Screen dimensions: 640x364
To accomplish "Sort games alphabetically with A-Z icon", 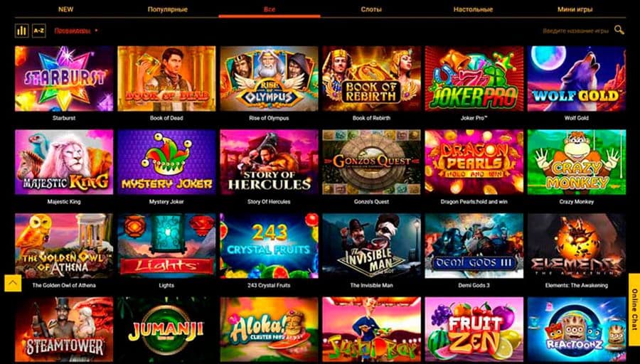I will (39, 31).
